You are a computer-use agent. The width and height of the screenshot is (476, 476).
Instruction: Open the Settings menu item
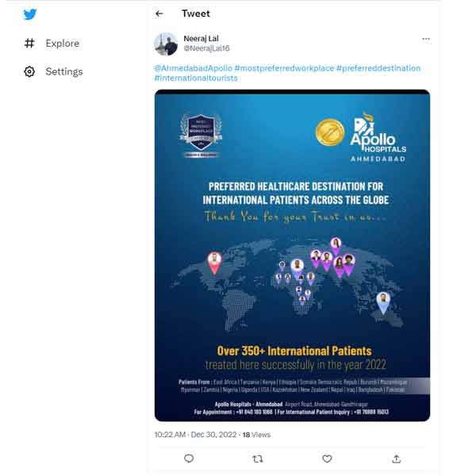[x=53, y=71]
